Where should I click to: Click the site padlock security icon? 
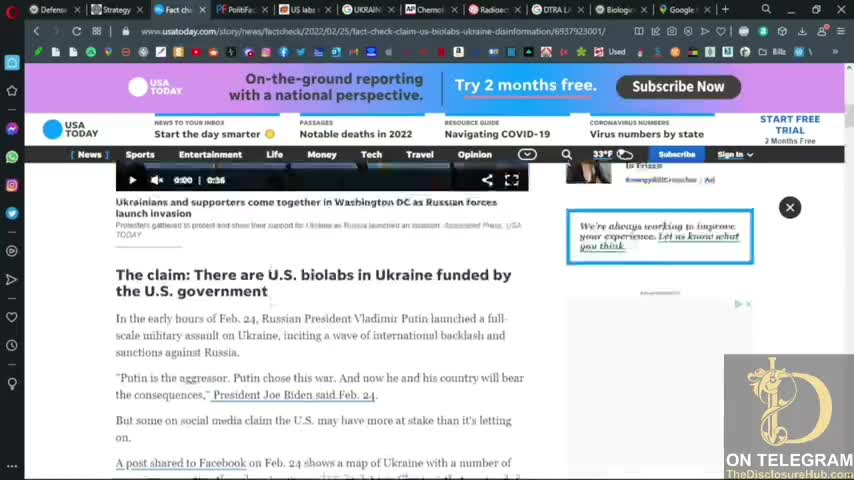point(126,32)
